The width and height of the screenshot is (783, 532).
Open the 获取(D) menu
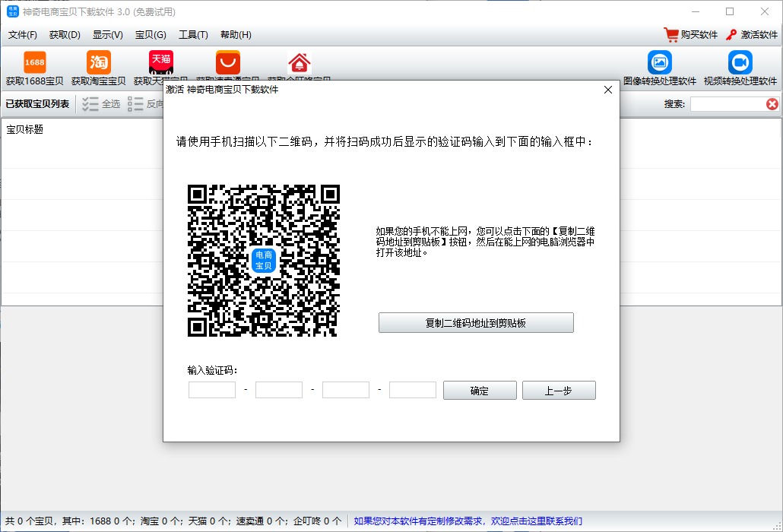(65, 35)
